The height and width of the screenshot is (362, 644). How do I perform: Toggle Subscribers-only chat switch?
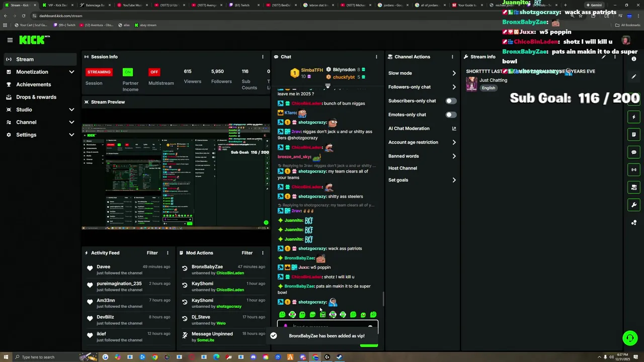point(451,101)
